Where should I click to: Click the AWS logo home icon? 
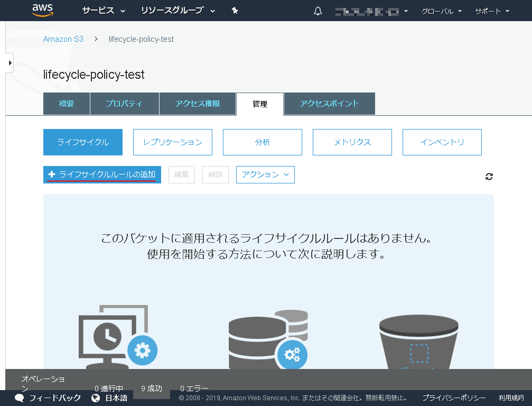[43, 10]
